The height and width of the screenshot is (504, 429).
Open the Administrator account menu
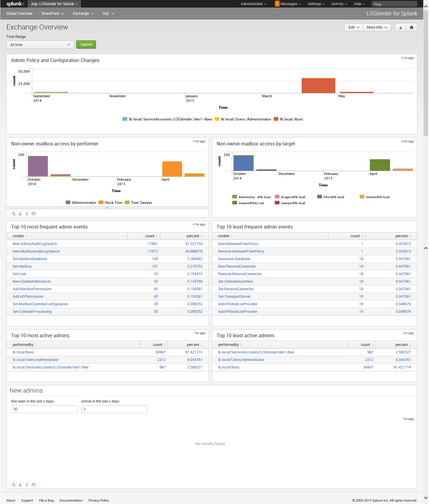click(253, 4)
